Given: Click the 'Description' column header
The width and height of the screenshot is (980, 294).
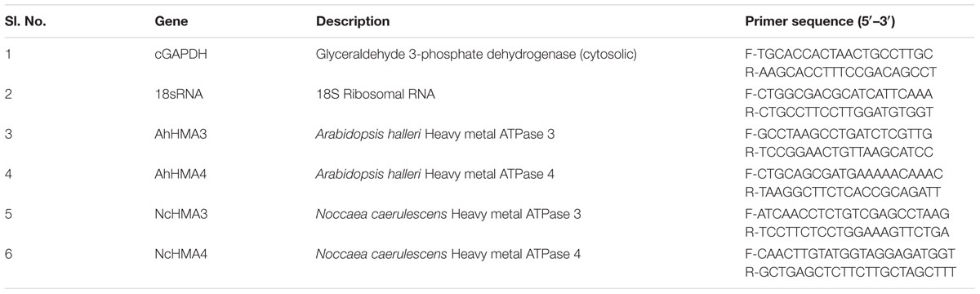Looking at the screenshot, I should coord(353,21).
